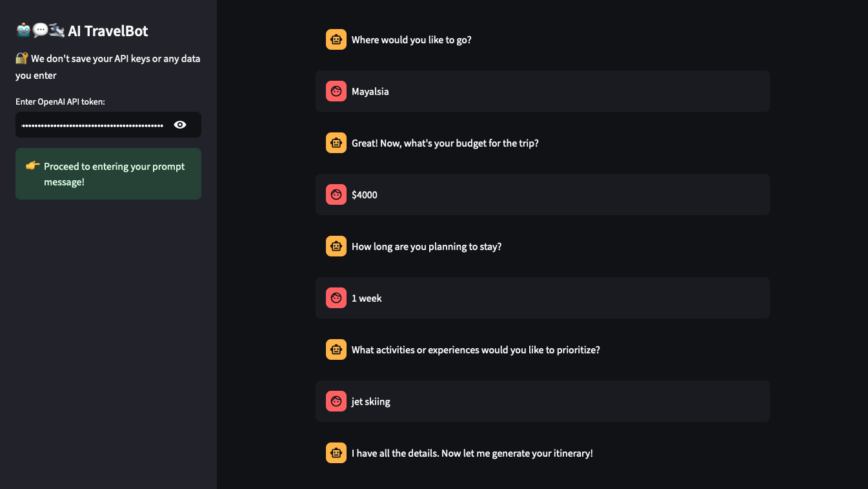
Task: Select the "Mayalsia" user message bubble
Action: pos(543,91)
